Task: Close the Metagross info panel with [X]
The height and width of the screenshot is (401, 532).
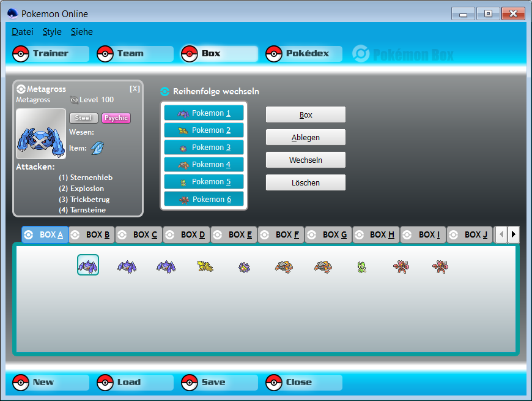Action: 135,89
